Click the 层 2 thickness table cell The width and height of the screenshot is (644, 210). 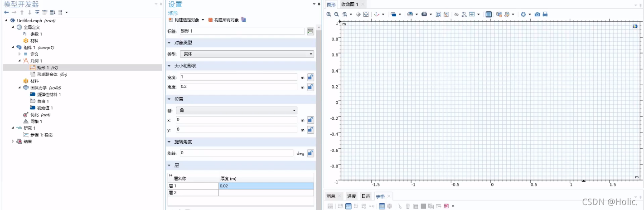coord(266,192)
